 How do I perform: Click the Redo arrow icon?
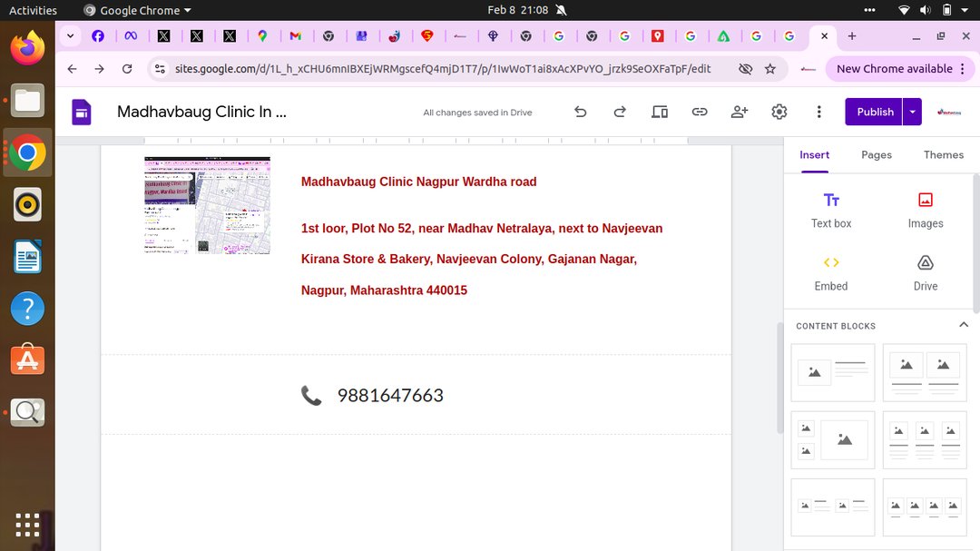pyautogui.click(x=620, y=112)
